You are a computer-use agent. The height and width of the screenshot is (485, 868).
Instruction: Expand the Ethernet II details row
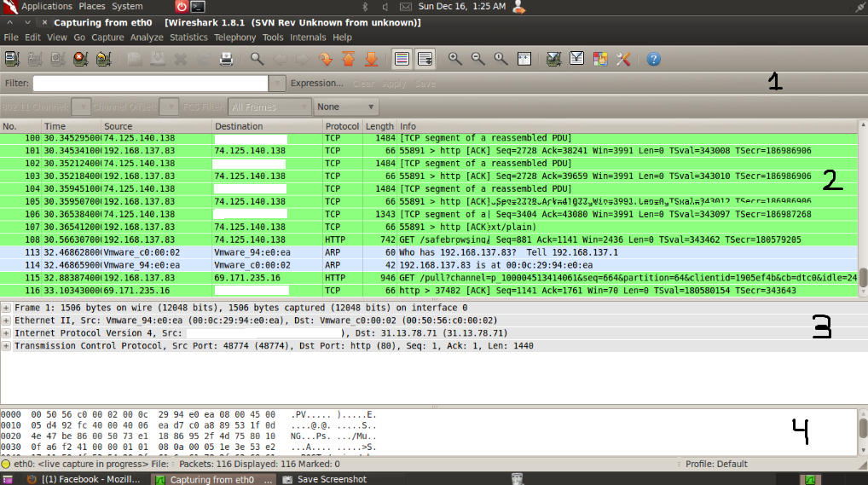6,320
